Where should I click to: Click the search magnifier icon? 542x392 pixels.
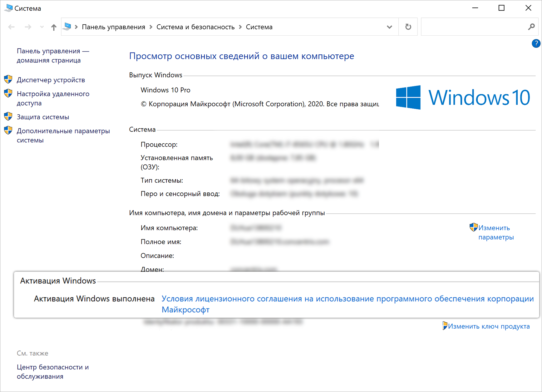coord(531,27)
